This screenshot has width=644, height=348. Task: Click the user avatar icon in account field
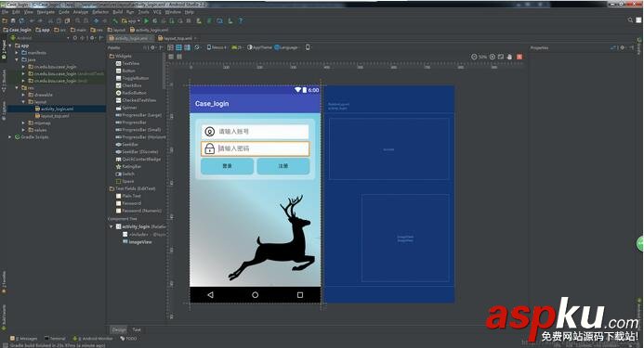[x=209, y=132]
